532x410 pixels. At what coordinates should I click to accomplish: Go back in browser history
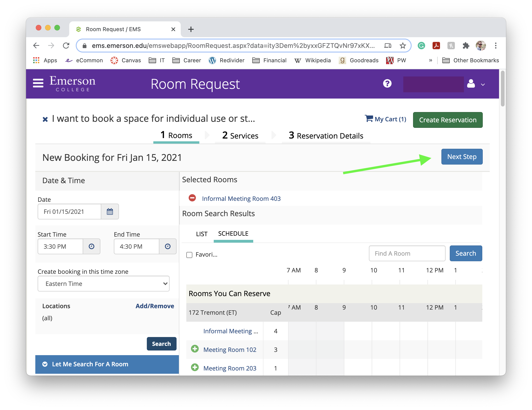pos(36,46)
